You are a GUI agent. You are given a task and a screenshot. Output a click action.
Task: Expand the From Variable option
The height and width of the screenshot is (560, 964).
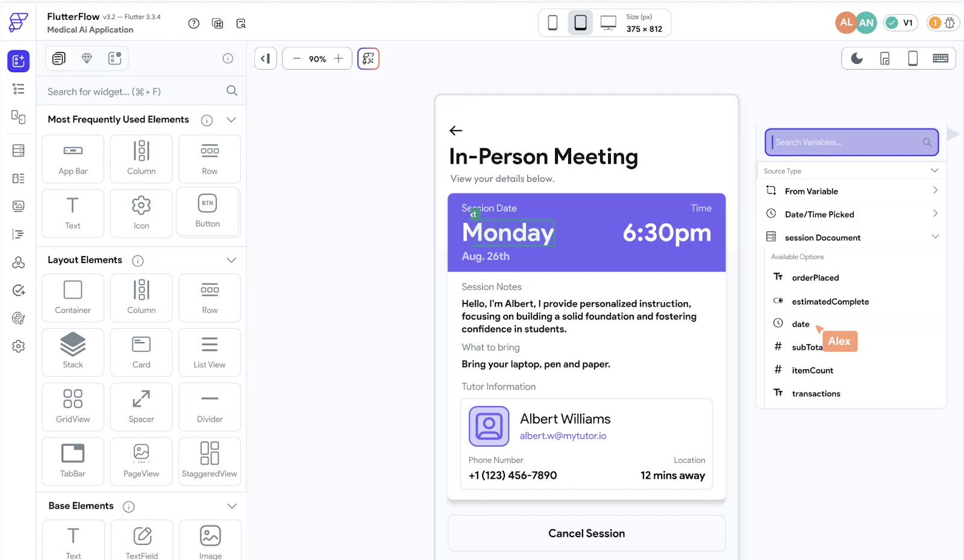(851, 191)
